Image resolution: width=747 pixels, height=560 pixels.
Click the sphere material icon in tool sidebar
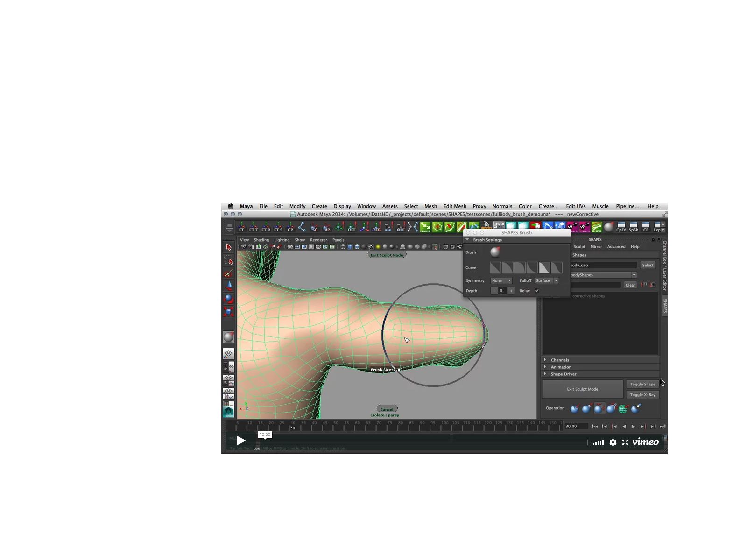point(229,336)
